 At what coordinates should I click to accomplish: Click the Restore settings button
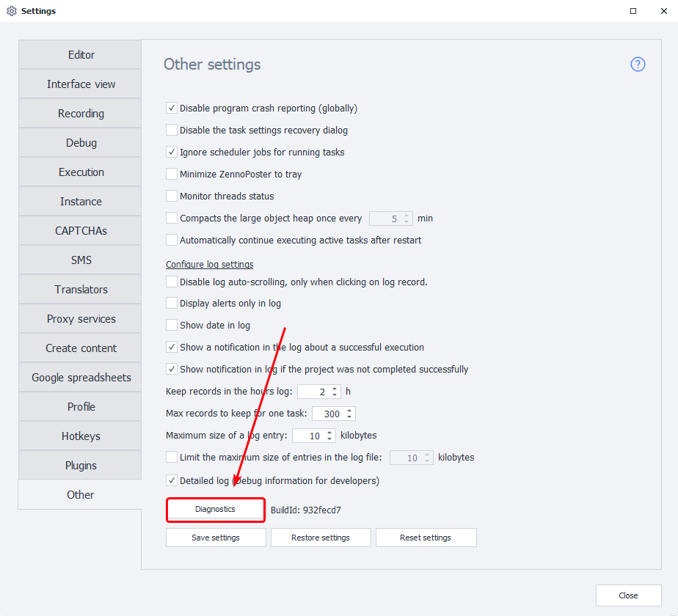point(321,538)
